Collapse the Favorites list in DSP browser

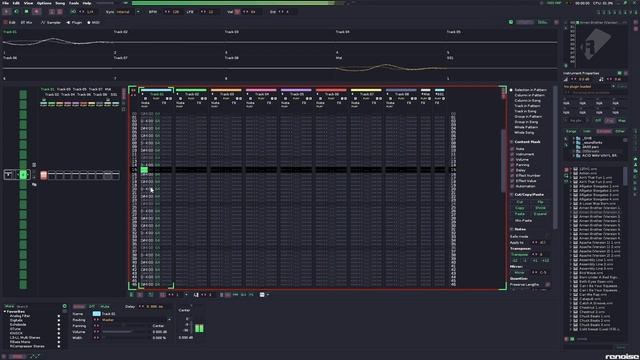point(5,311)
